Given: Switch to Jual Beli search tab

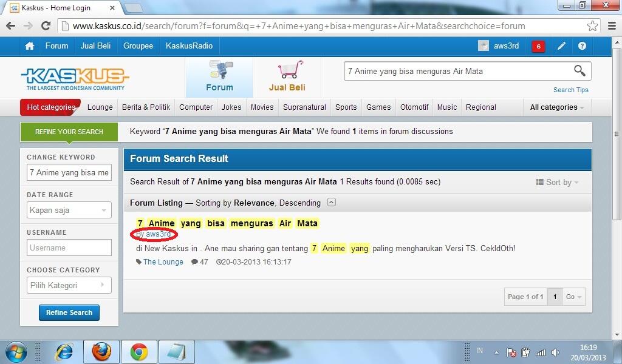Looking at the screenshot, I should tap(287, 77).
